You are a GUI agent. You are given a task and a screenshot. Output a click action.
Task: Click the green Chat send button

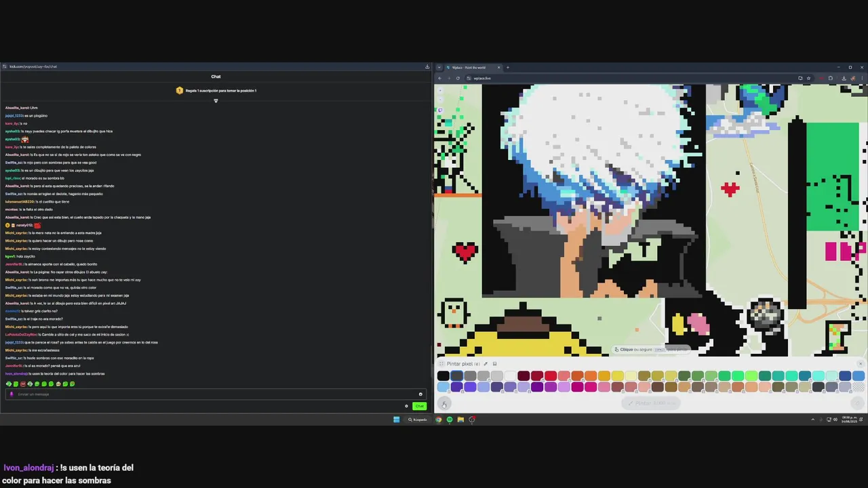tap(419, 406)
